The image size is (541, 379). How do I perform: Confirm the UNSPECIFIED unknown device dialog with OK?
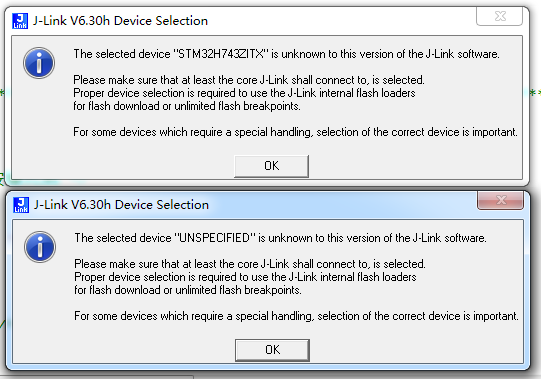[x=272, y=350]
